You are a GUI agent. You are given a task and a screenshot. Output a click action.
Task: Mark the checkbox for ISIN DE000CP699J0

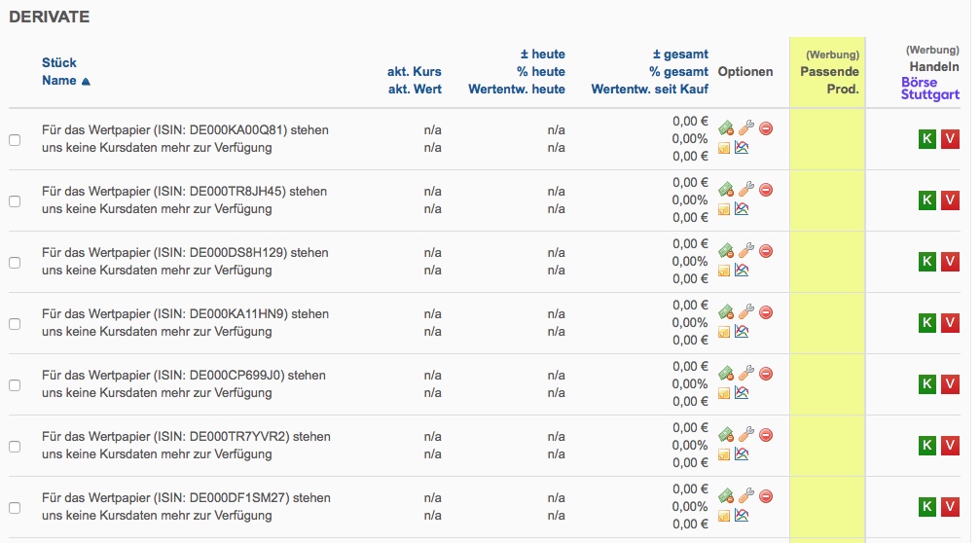[x=15, y=385]
